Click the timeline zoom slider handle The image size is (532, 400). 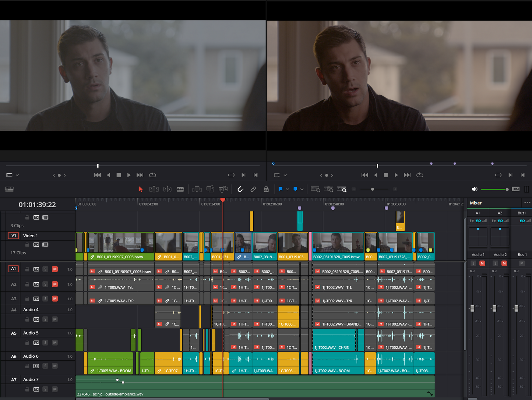[x=373, y=189]
